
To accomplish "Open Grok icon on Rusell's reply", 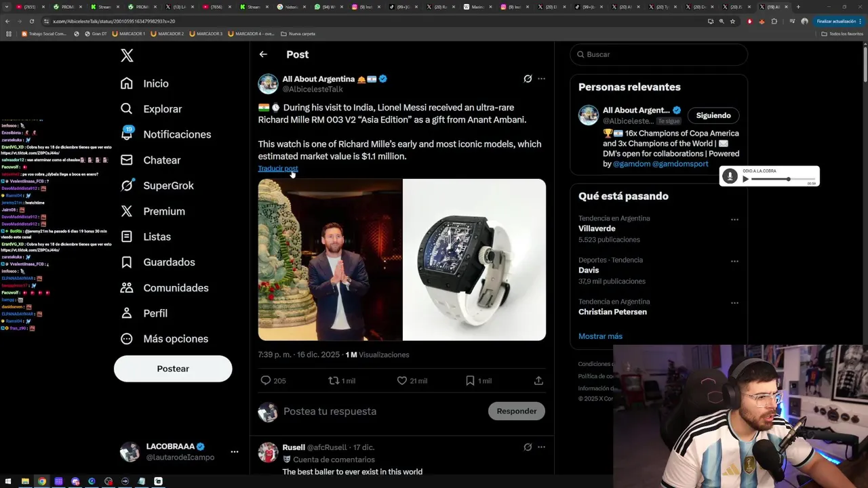I will point(528,447).
